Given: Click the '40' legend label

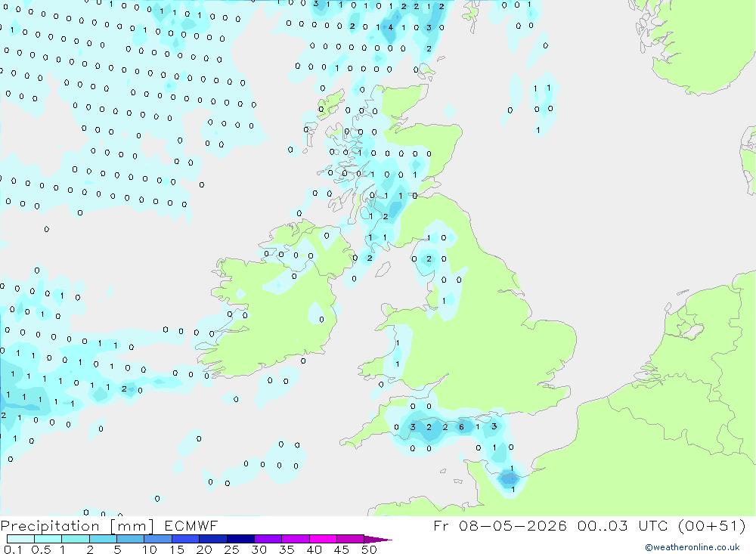Looking at the screenshot, I should coord(314,549).
